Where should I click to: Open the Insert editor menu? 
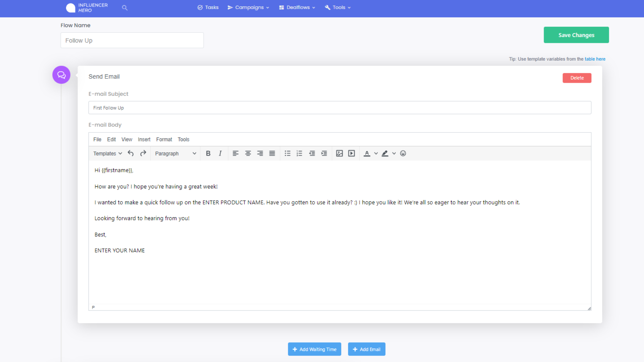pyautogui.click(x=144, y=139)
